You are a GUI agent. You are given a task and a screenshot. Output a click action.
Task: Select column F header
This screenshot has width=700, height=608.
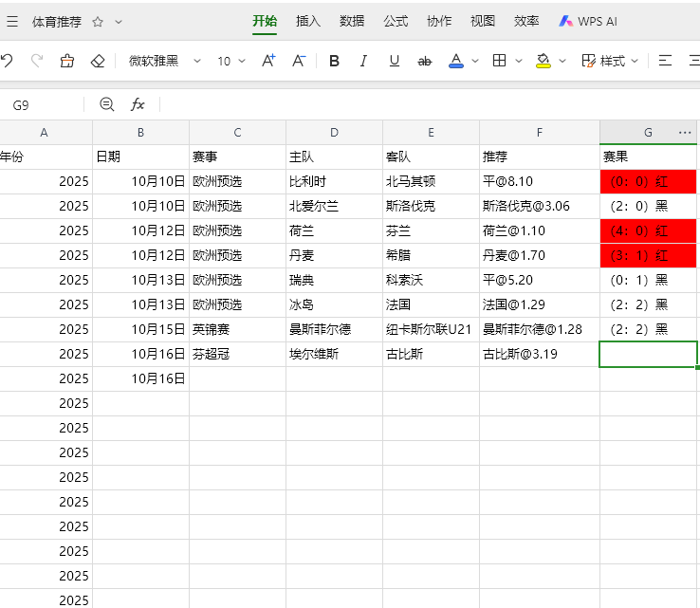coord(540,133)
